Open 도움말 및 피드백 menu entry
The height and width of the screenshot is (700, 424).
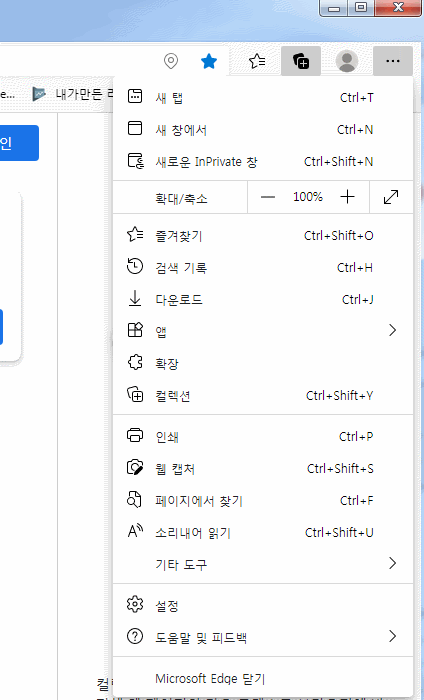click(x=263, y=637)
